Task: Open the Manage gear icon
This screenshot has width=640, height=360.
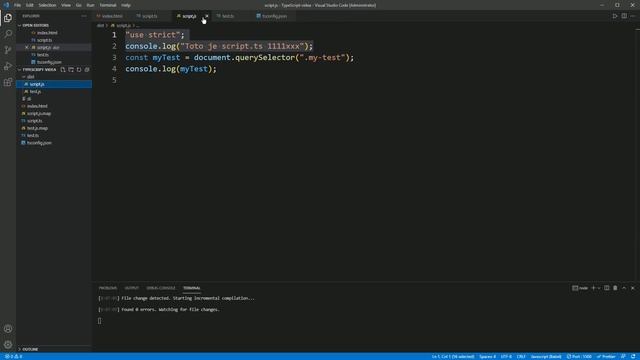Action: (x=8, y=344)
